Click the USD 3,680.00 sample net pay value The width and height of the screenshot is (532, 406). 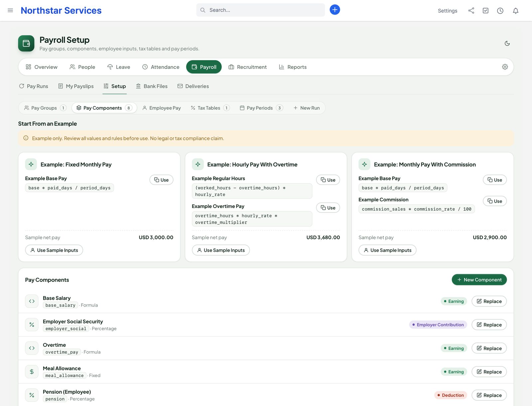(x=323, y=238)
